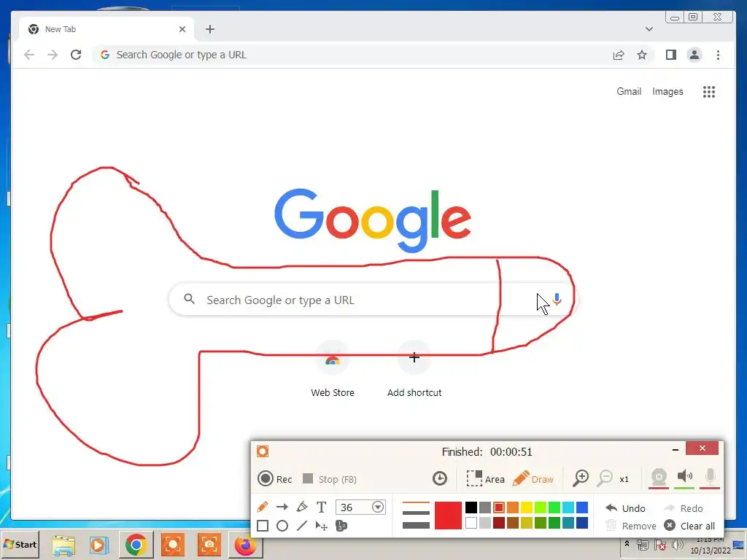This screenshot has width=747, height=560.
Task: Toggle microphone recording
Action: [710, 477]
